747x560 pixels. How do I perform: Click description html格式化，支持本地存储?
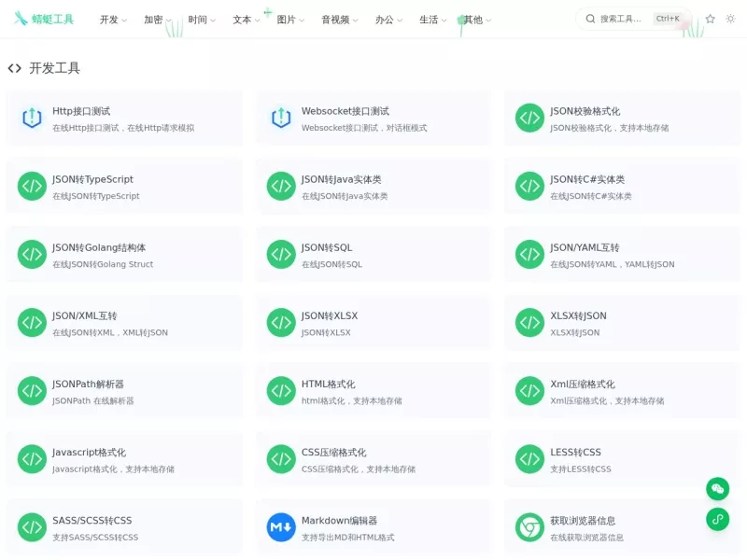coord(352,401)
